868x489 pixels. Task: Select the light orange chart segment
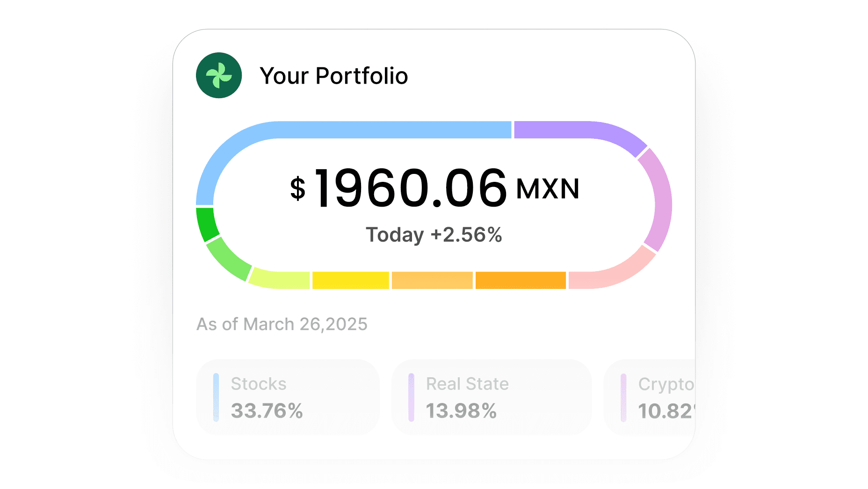(x=432, y=280)
